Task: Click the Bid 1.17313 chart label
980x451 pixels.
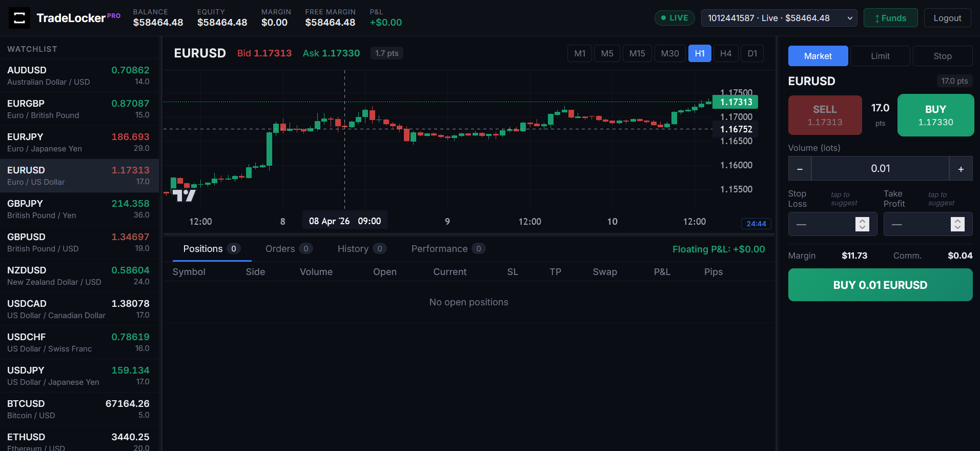Action: pos(264,53)
